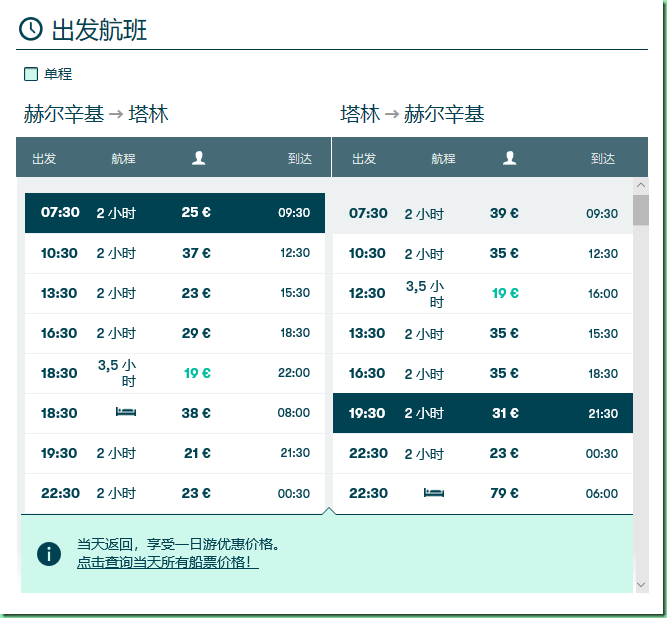Click passenger icon in Helsinki–Tallinn header
The image size is (667, 618).
[x=198, y=158]
